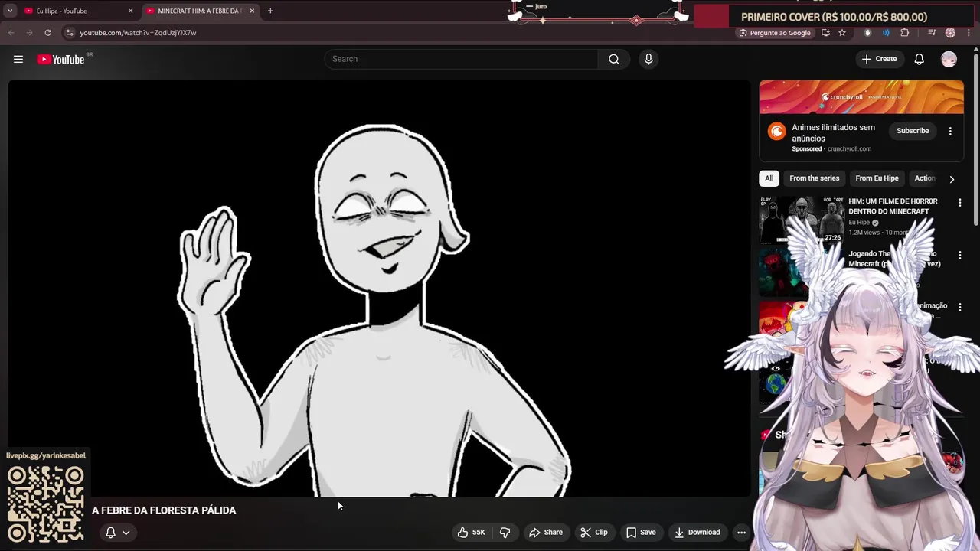Select From Eu Hipe filter chip
980x551 pixels.
coord(877,178)
